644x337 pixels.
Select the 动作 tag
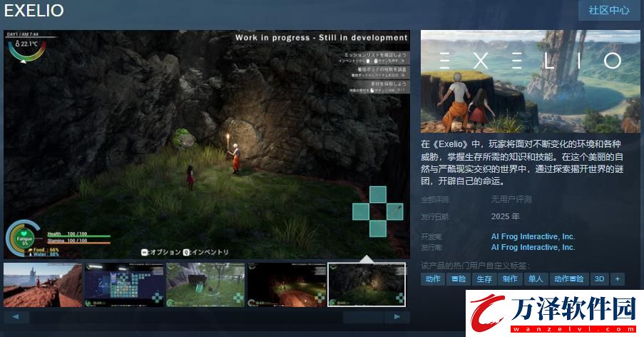433,278
